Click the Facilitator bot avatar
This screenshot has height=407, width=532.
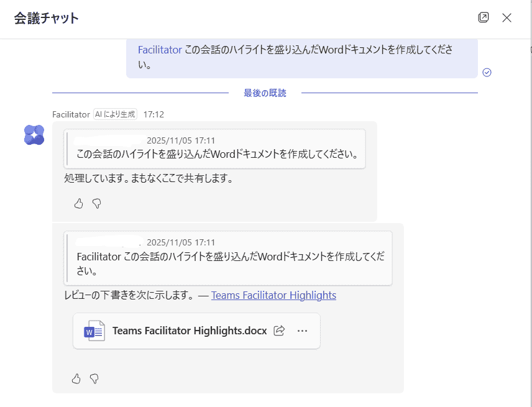(34, 135)
